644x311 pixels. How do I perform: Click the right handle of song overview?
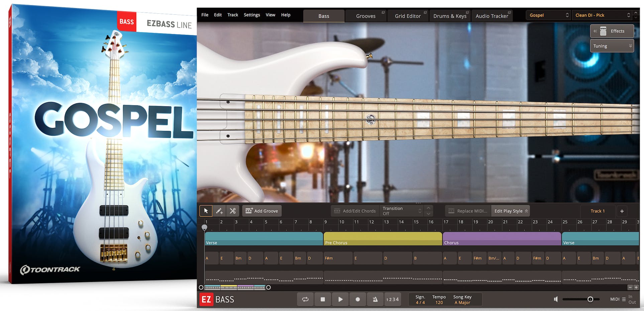pyautogui.click(x=268, y=287)
